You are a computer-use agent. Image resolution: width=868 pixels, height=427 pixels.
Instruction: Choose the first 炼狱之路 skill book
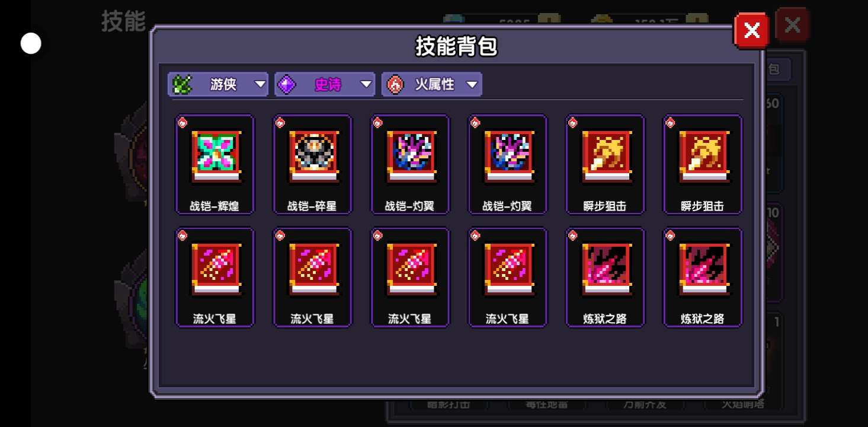pos(605,277)
